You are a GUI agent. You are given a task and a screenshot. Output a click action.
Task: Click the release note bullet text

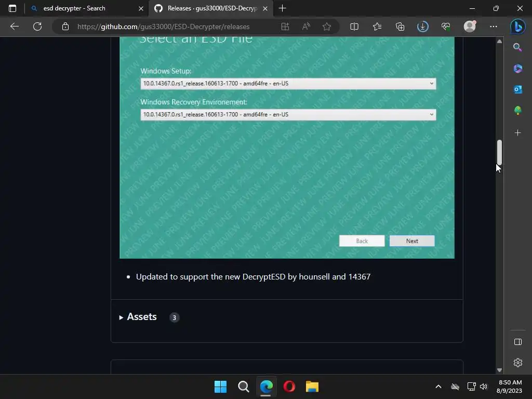coord(253,277)
